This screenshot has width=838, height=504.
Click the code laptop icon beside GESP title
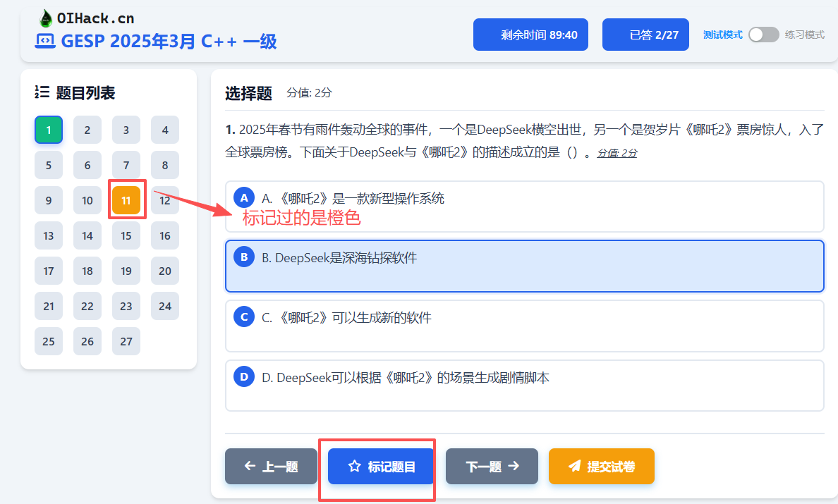tap(44, 41)
